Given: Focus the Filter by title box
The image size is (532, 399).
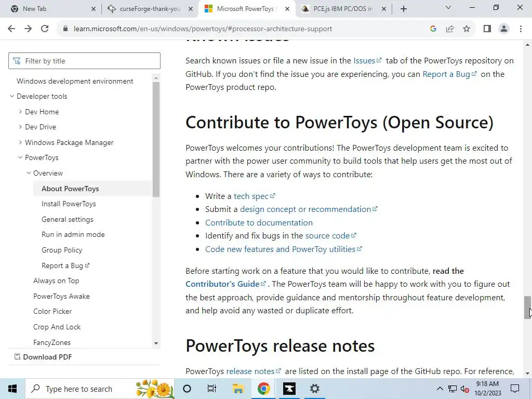Looking at the screenshot, I should (x=84, y=61).
